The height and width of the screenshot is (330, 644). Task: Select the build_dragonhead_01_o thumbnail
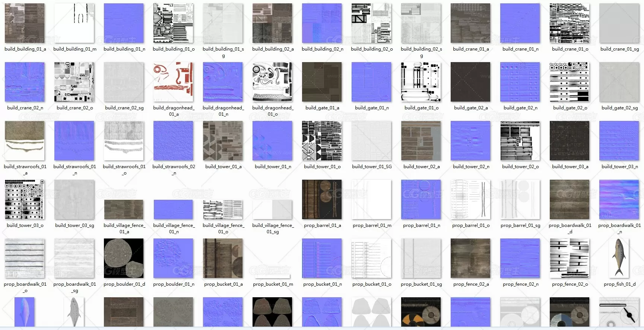(272, 82)
